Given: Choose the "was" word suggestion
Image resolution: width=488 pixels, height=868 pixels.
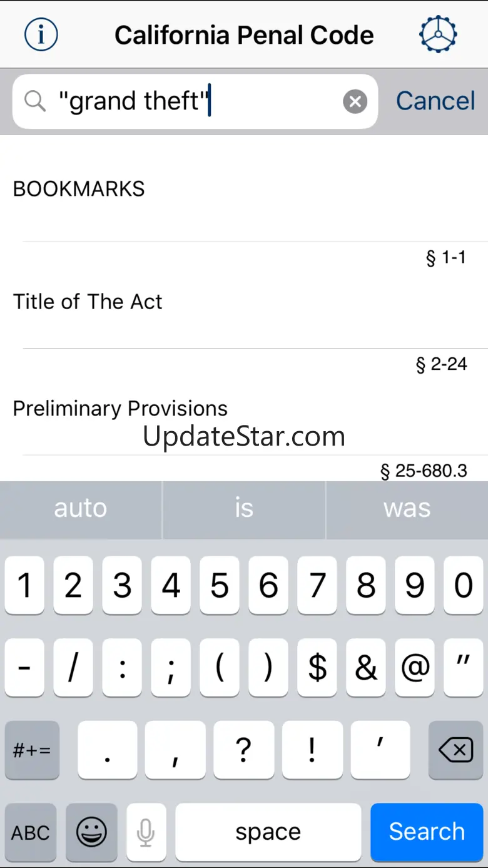Looking at the screenshot, I should click(x=407, y=508).
